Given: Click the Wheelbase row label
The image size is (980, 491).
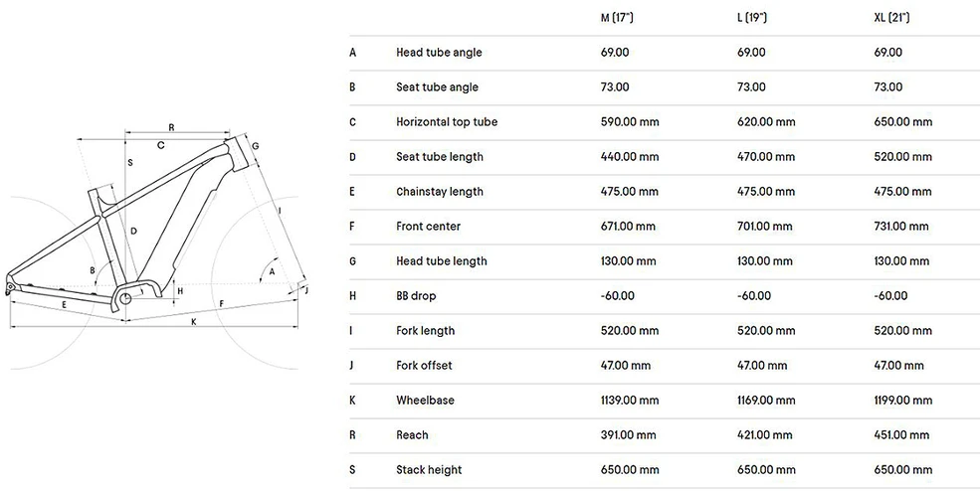Looking at the screenshot, I should pos(425,401).
